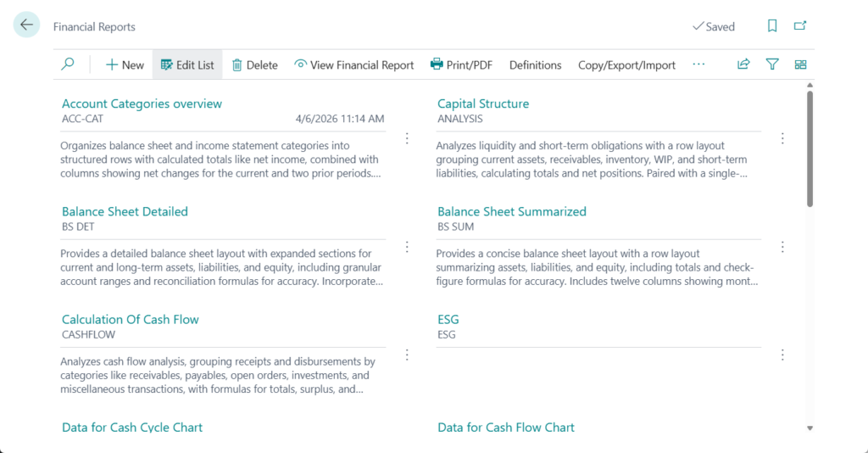The height and width of the screenshot is (453, 868).
Task: Toggle the filter pane funnel icon
Action: point(772,64)
